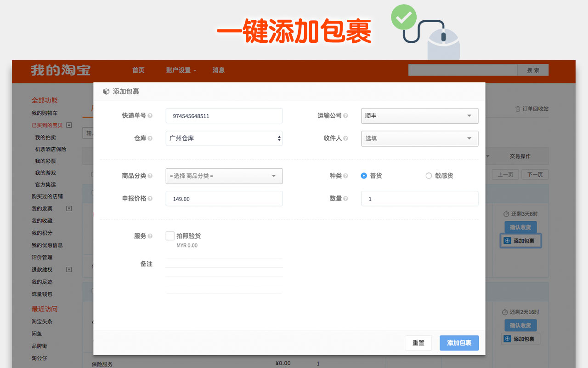Click help icon next to 收件人 label
588x368 pixels.
coord(345,138)
